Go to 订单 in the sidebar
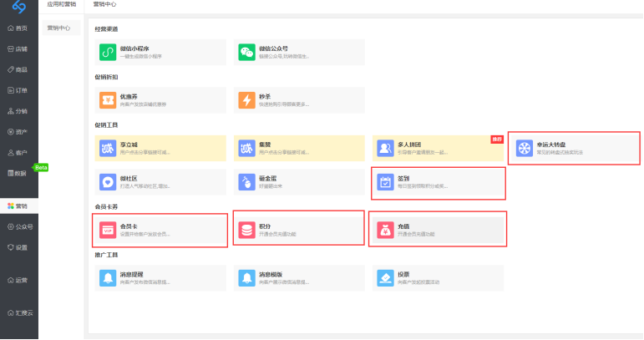Screen dimensions: 644x340 tap(18, 90)
